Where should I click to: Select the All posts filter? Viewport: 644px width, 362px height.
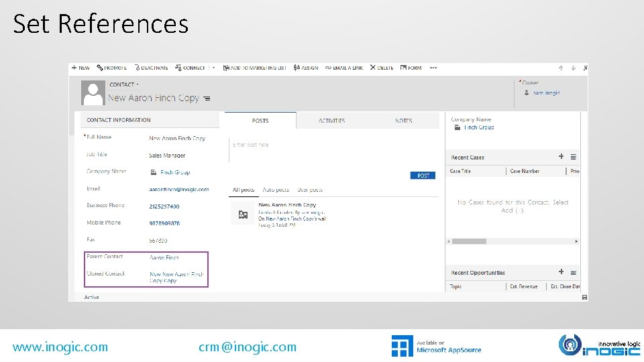click(x=244, y=190)
